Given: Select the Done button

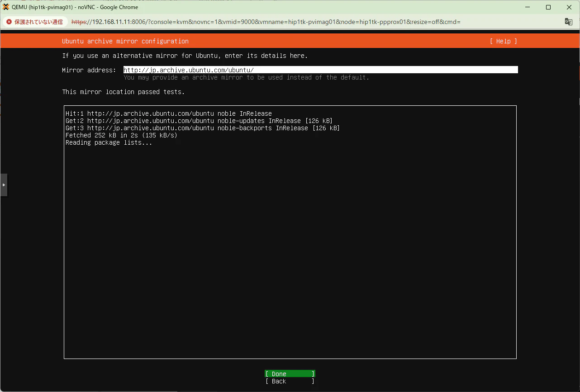Looking at the screenshot, I should (x=290, y=374).
